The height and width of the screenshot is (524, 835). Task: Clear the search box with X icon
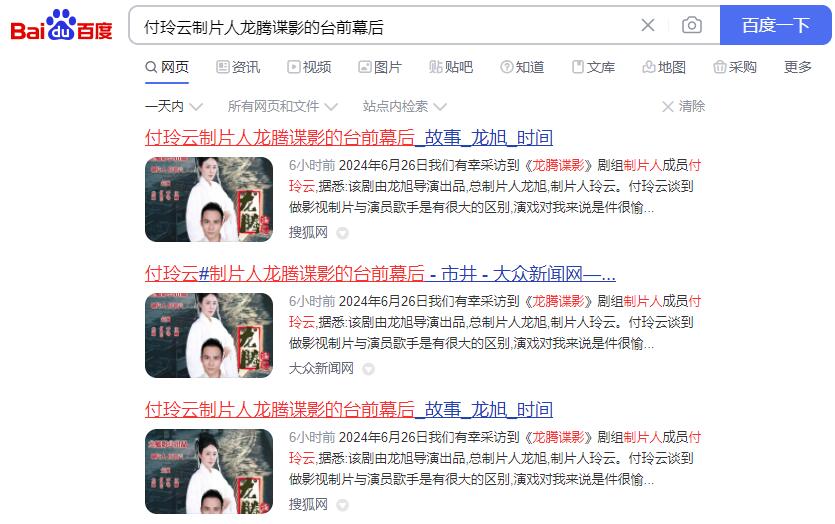coord(648,25)
